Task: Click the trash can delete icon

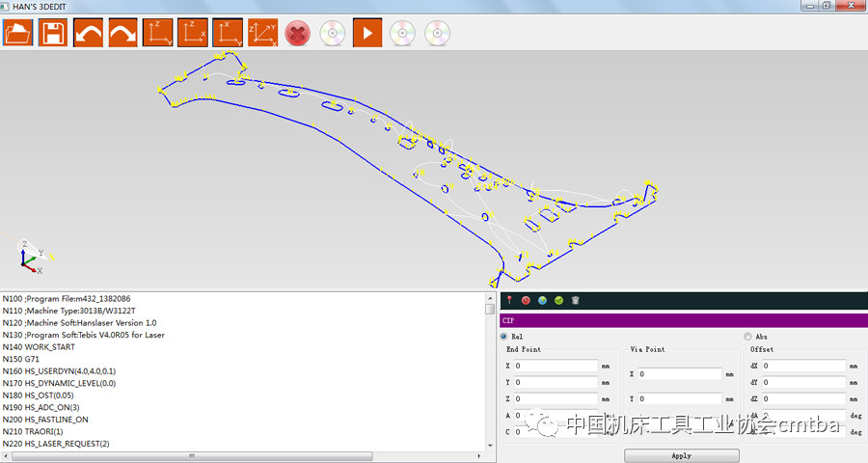Action: pyautogui.click(x=575, y=301)
